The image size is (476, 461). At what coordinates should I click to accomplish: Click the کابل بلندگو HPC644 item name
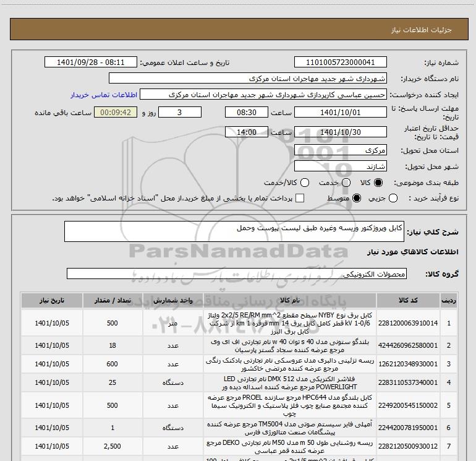(x=289, y=405)
